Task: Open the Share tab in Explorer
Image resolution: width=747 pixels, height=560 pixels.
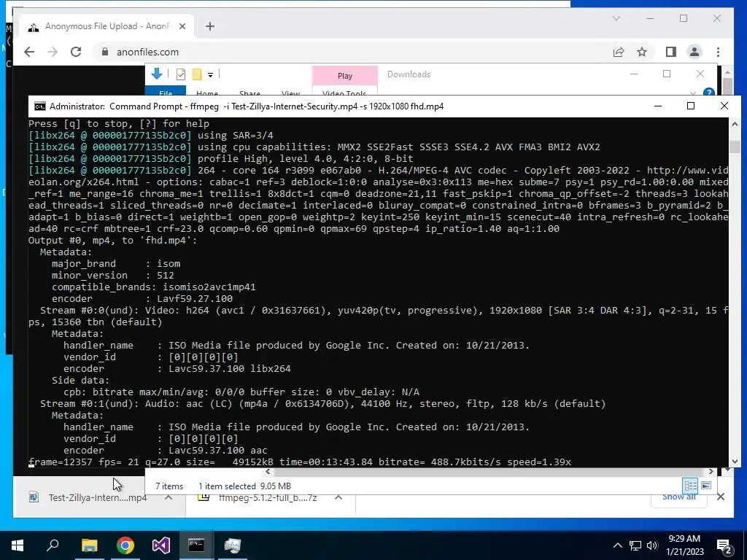Action: click(249, 92)
